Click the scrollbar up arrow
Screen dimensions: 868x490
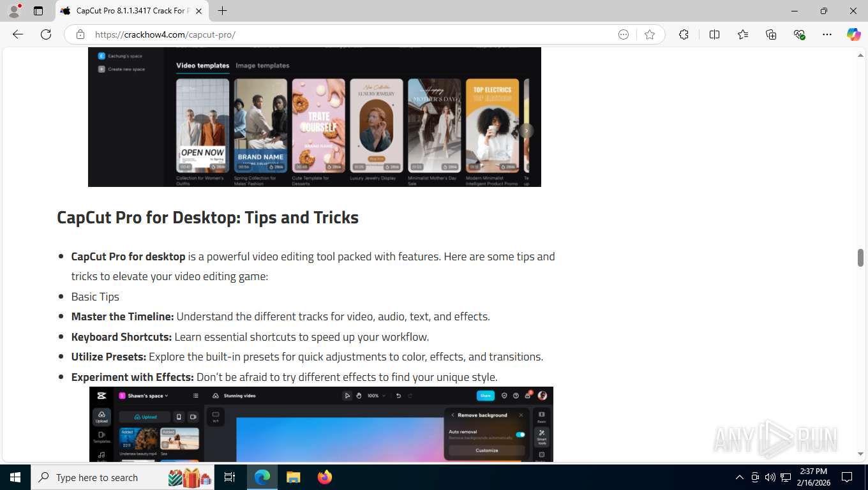[860, 56]
